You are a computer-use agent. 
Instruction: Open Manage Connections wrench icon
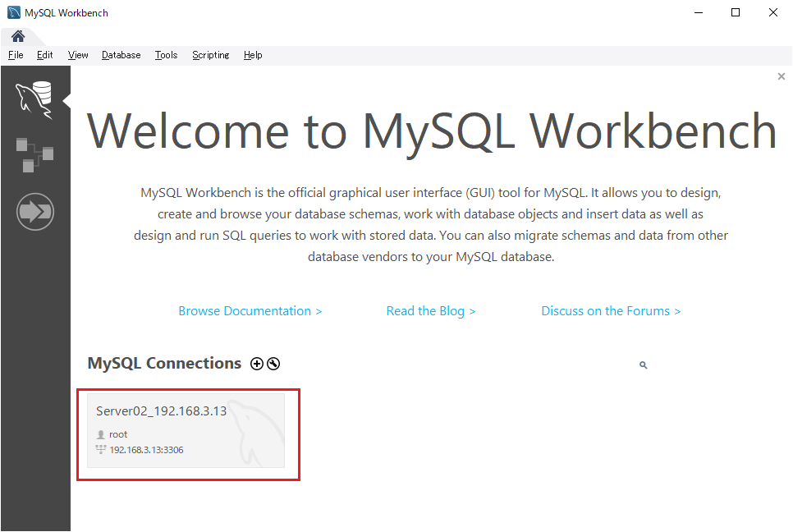pos(273,364)
